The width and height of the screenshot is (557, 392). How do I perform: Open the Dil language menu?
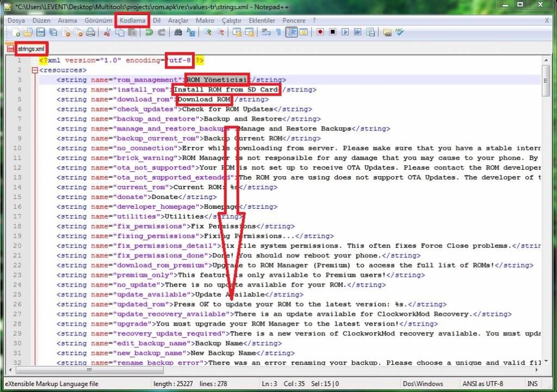[157, 20]
